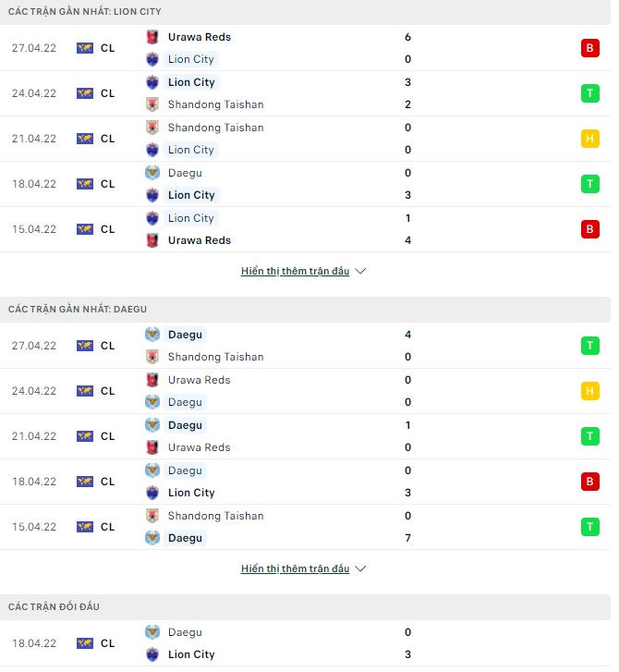Click the Lion City crest in the 24.04.22 Shandong match

[x=152, y=82]
